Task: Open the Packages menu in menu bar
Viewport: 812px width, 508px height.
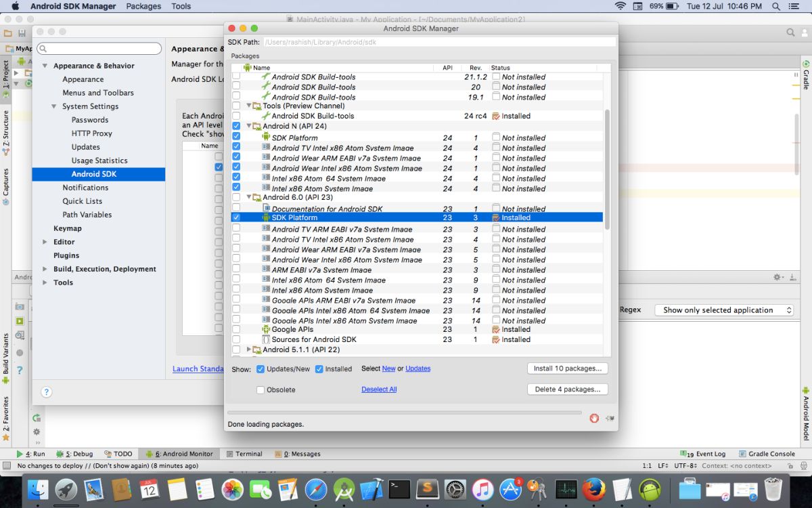Action: 143,6
